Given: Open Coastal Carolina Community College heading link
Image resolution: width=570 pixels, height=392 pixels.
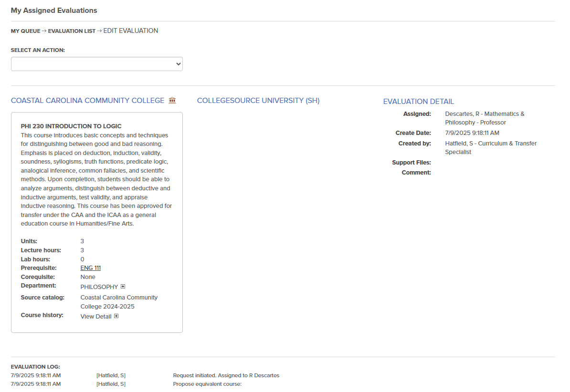Looking at the screenshot, I should [x=88, y=100].
